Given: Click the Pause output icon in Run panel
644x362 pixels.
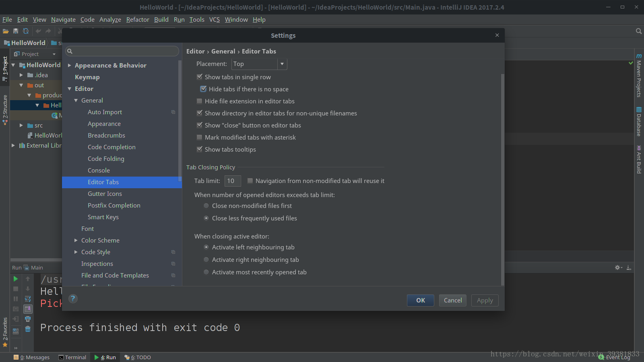Looking at the screenshot, I should 16,299.
